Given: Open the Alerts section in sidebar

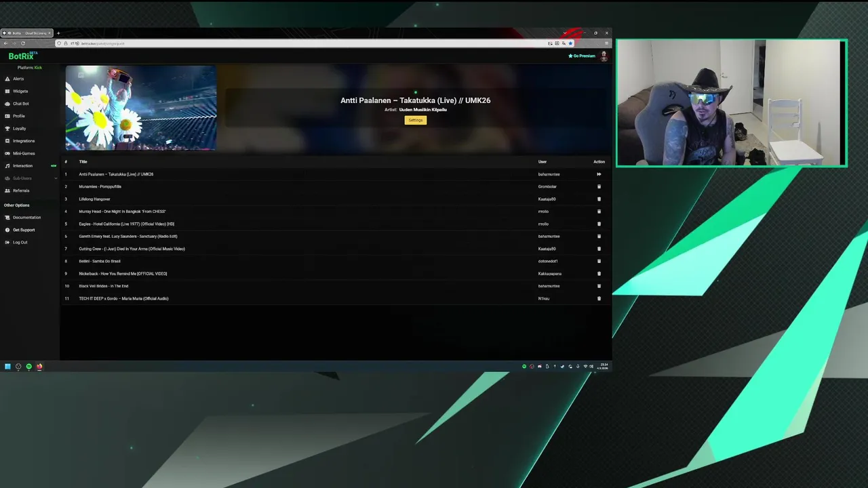Looking at the screenshot, I should (18, 79).
